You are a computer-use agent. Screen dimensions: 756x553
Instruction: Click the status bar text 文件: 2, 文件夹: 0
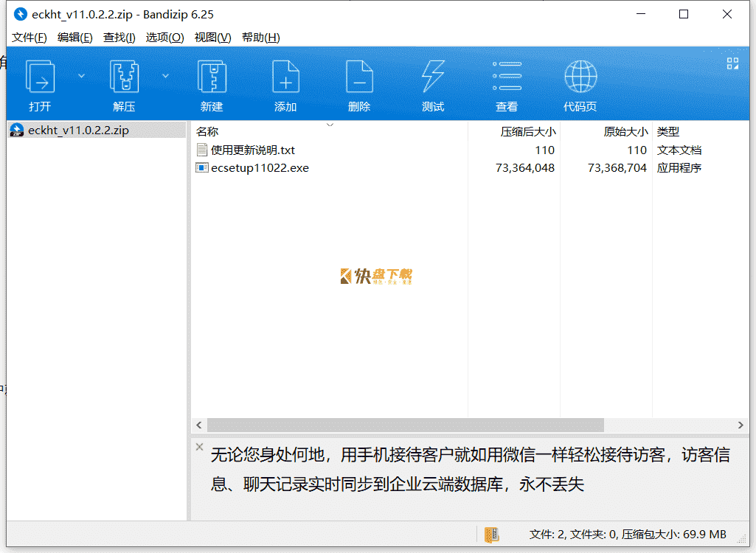[573, 534]
